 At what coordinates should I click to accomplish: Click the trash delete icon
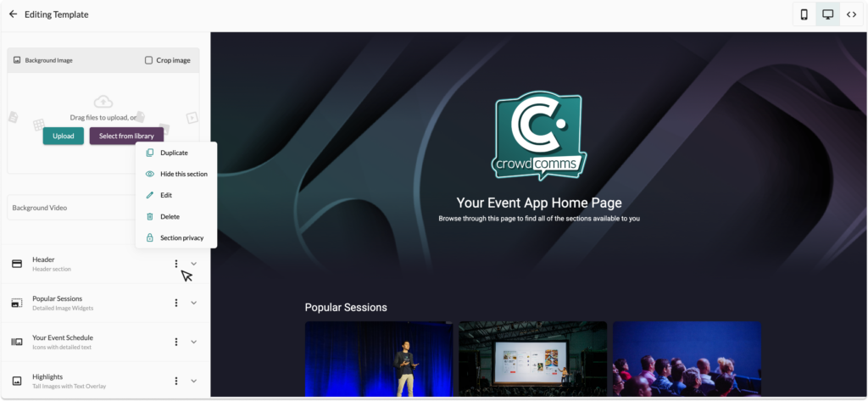(149, 216)
